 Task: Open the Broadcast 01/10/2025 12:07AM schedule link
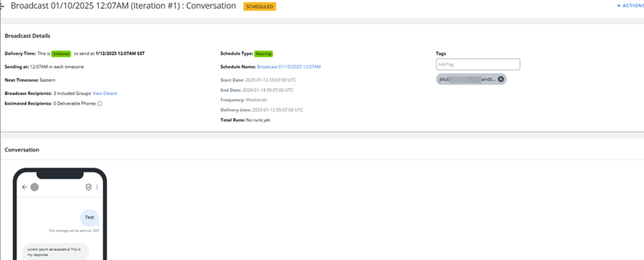pyautogui.click(x=289, y=67)
